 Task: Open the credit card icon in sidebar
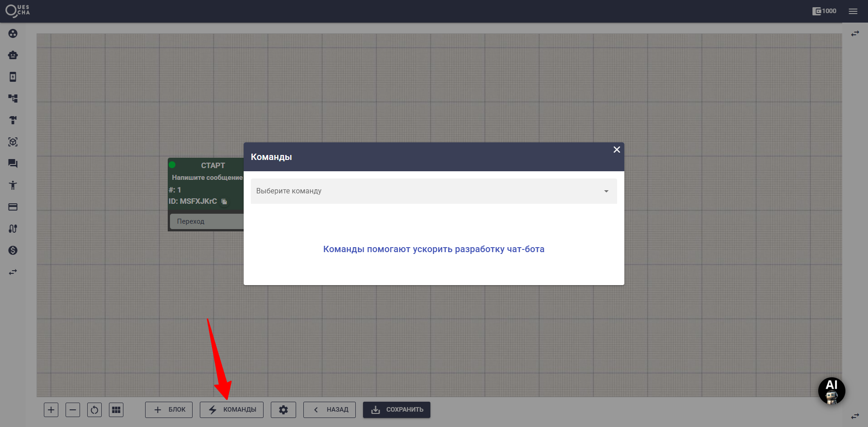tap(13, 207)
